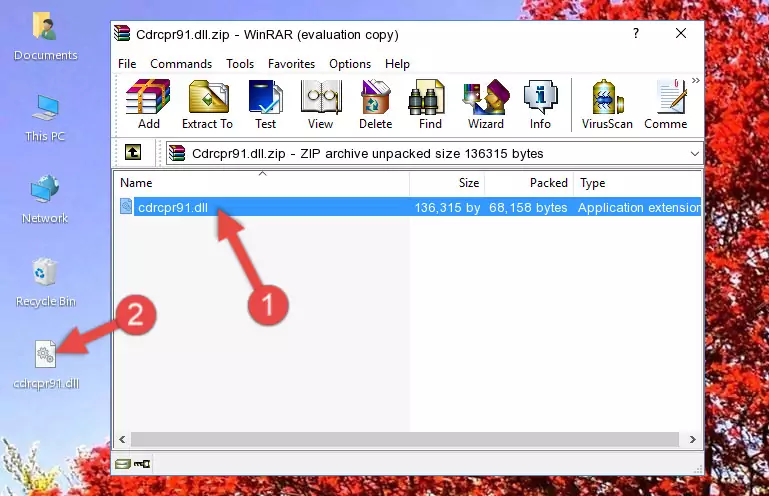This screenshot has height=496, width=769.
Task: Open the Commands menu
Action: tap(181, 64)
